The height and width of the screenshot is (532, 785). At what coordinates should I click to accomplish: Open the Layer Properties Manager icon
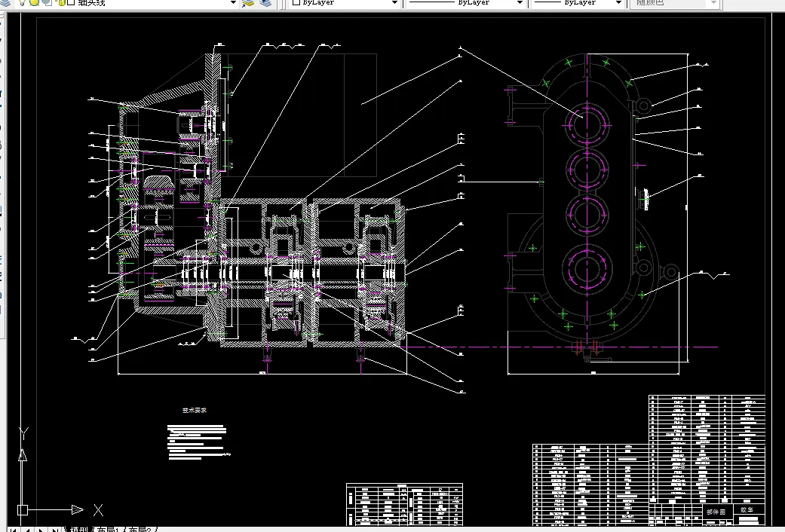click(6, 2)
